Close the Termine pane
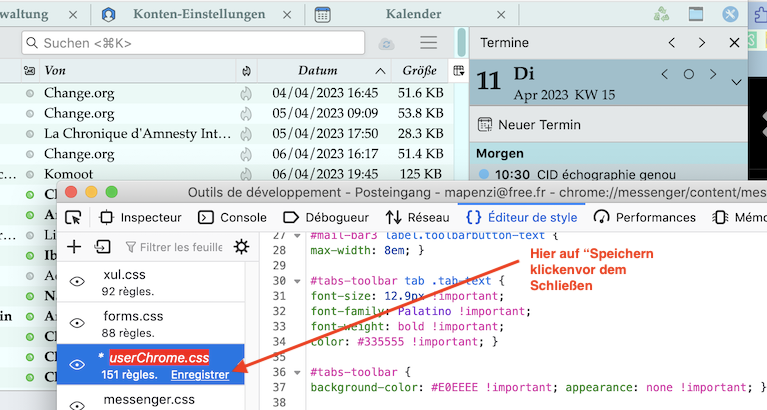Image resolution: width=767 pixels, height=410 pixels. (x=734, y=43)
